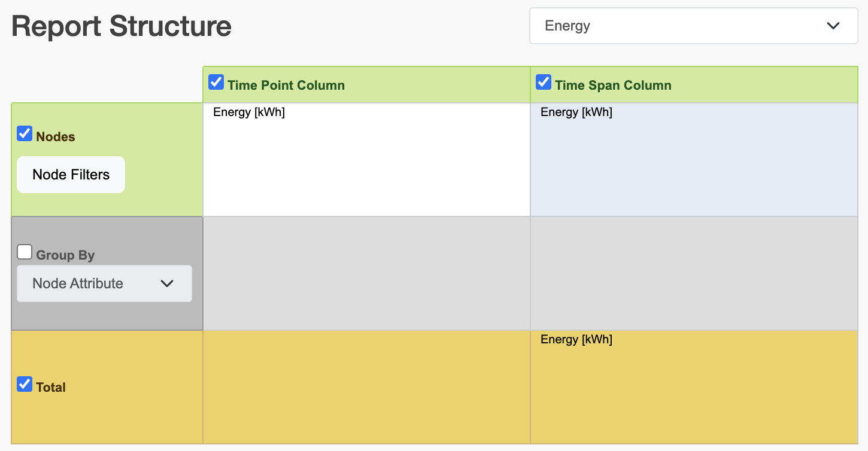Select the empty yellow Total Time Point cell
868x451 pixels.
(366, 387)
